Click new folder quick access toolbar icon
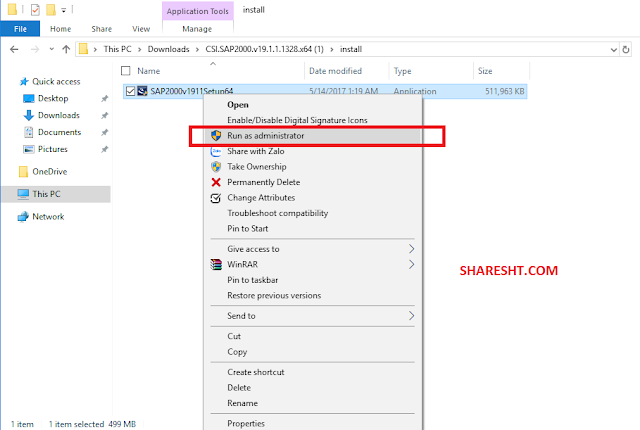 [51, 9]
